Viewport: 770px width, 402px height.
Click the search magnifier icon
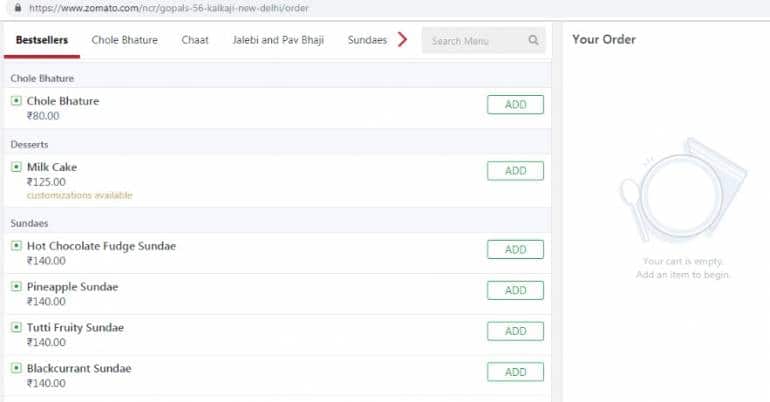[533, 41]
